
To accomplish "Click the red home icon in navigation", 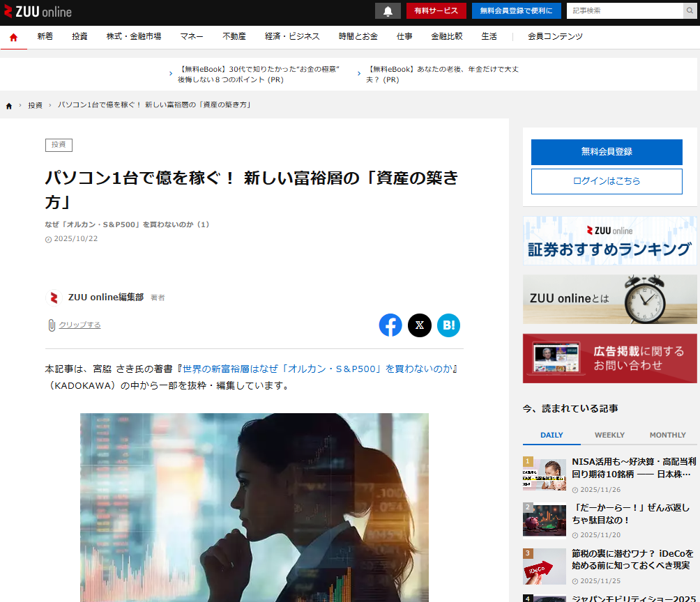I will coord(13,37).
